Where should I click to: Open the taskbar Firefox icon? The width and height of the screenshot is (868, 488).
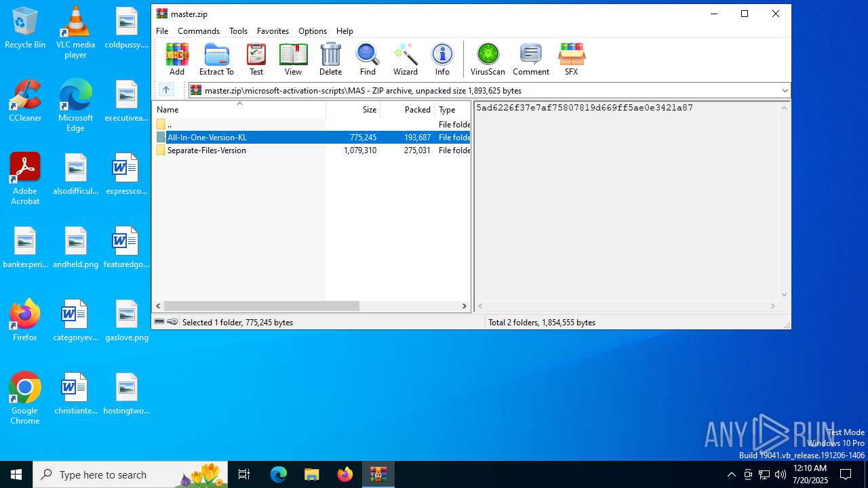tap(345, 474)
